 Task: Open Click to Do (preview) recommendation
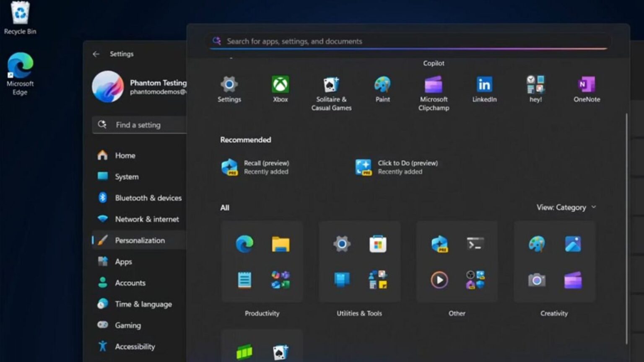(x=396, y=167)
